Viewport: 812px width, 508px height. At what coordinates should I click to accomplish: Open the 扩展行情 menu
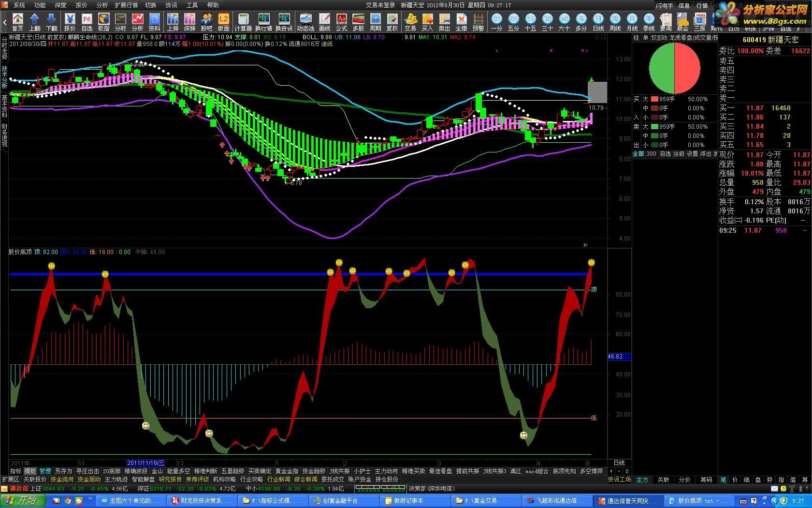pyautogui.click(x=126, y=5)
